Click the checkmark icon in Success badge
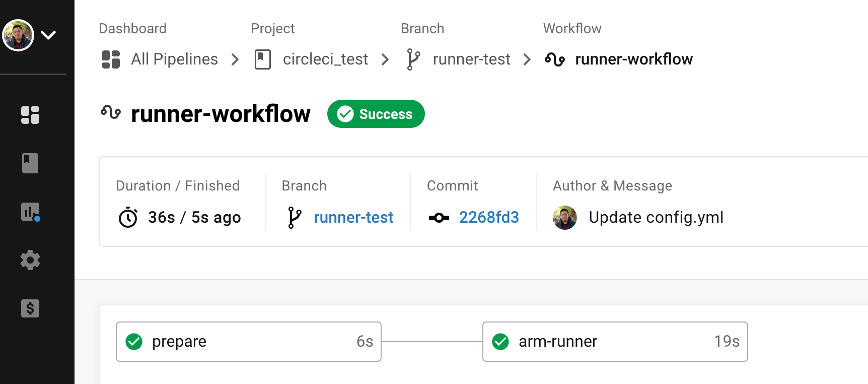The width and height of the screenshot is (868, 384). coord(345,114)
